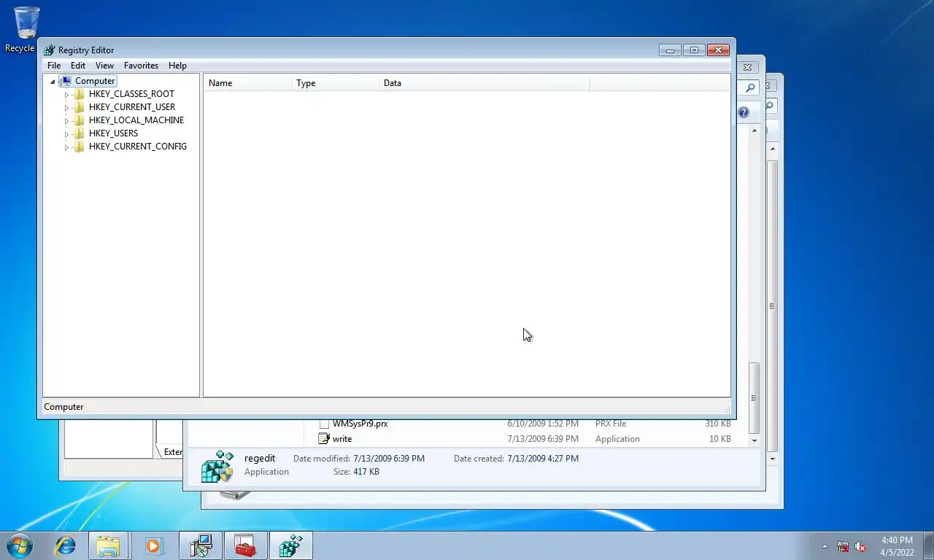Expand the HKEY_LOCAL_MACHINE key

click(x=66, y=121)
